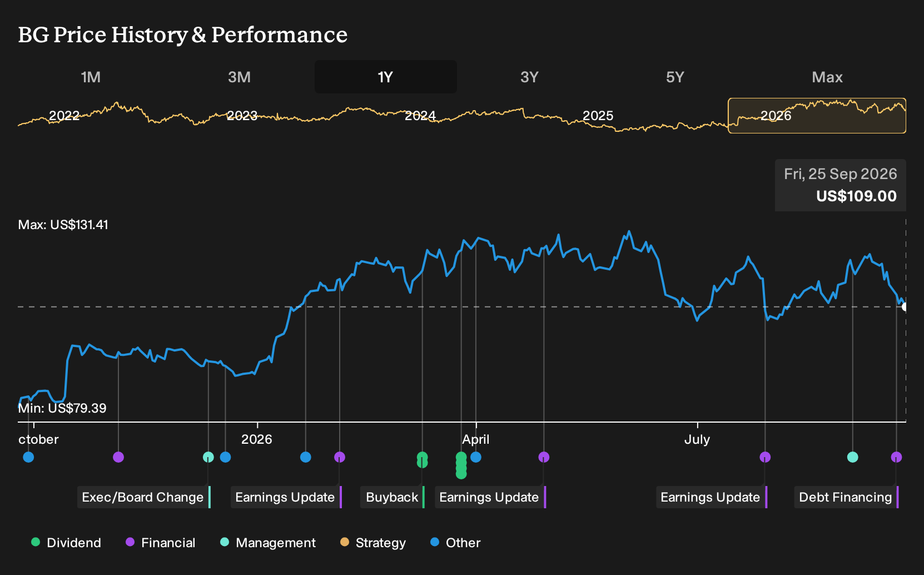This screenshot has height=575, width=924.
Task: Open the Debt Financing event label
Action: click(847, 497)
